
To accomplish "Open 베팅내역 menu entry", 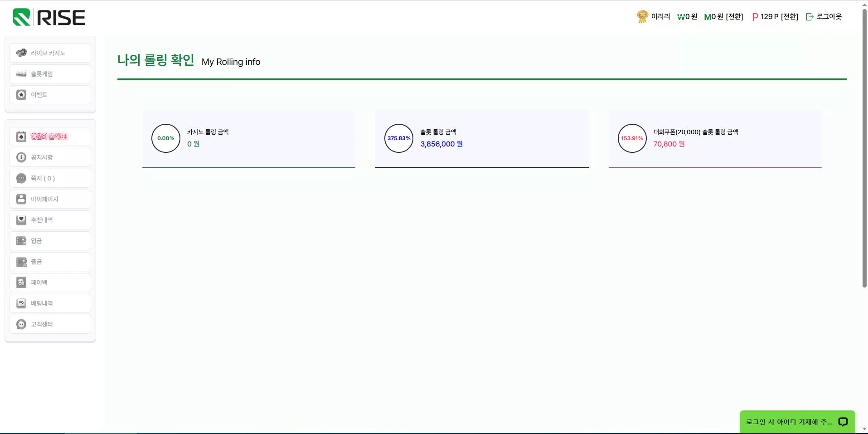I will [50, 303].
